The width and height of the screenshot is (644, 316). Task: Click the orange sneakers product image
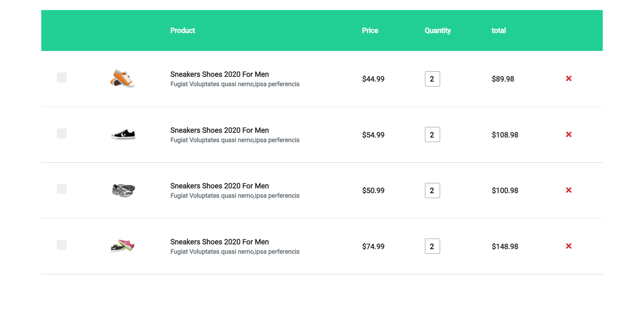[123, 79]
